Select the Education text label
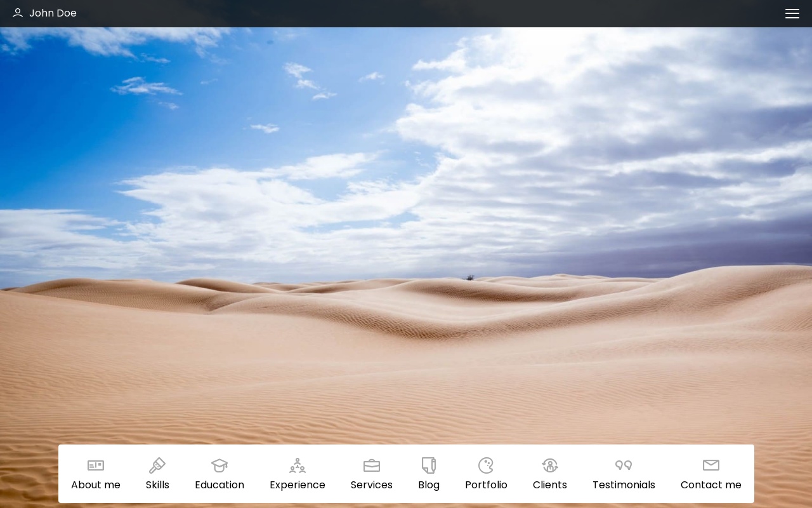Screen dimensions: 812x508 click(219, 485)
